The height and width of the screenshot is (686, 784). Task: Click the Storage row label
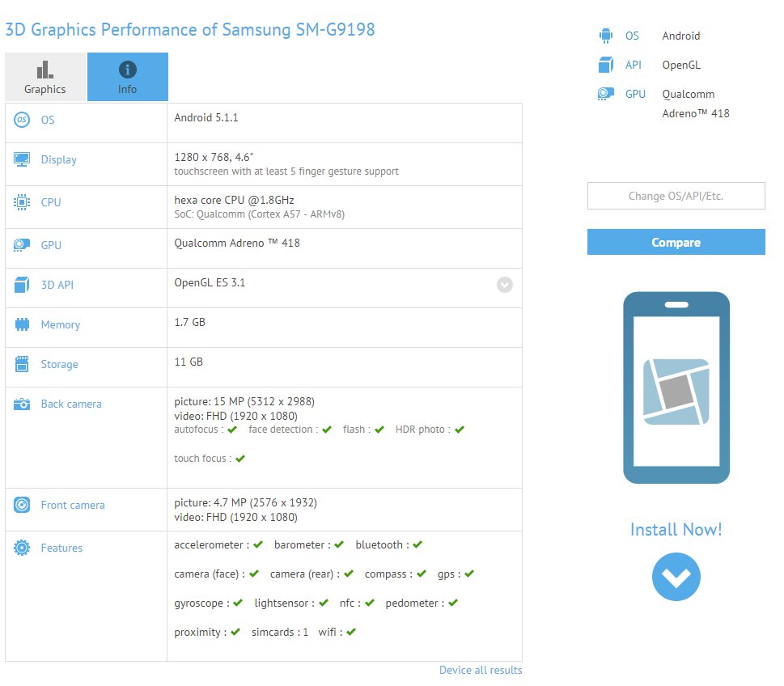(x=60, y=365)
